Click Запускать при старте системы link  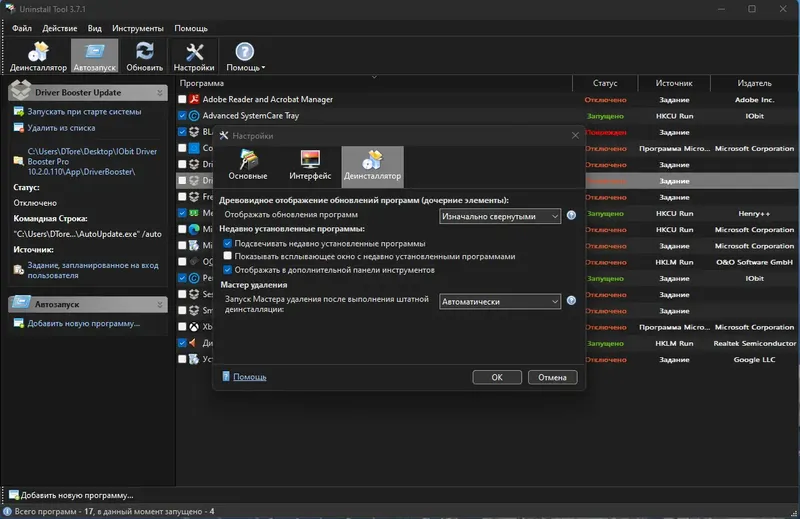84,112
